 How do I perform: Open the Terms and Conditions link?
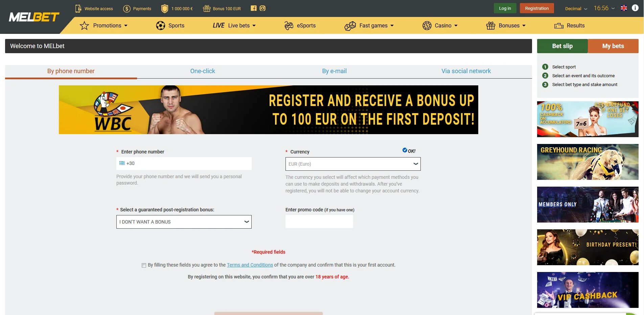pyautogui.click(x=250, y=265)
